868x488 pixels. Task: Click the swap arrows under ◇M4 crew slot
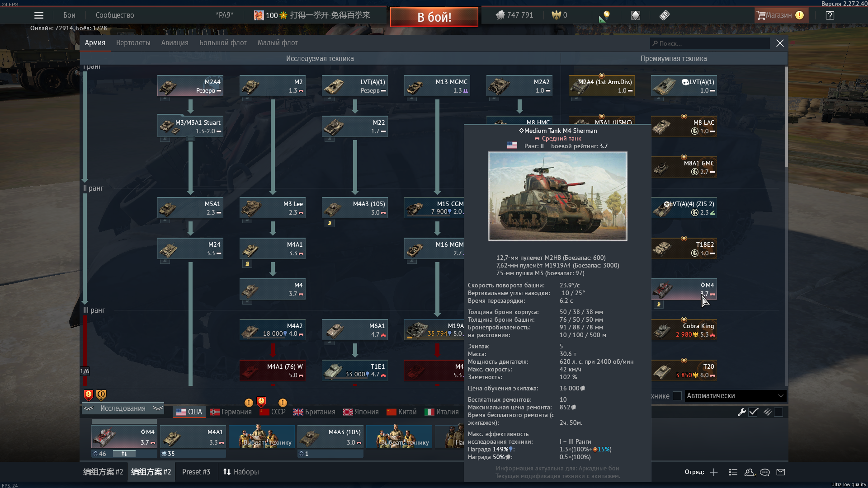pyautogui.click(x=124, y=454)
